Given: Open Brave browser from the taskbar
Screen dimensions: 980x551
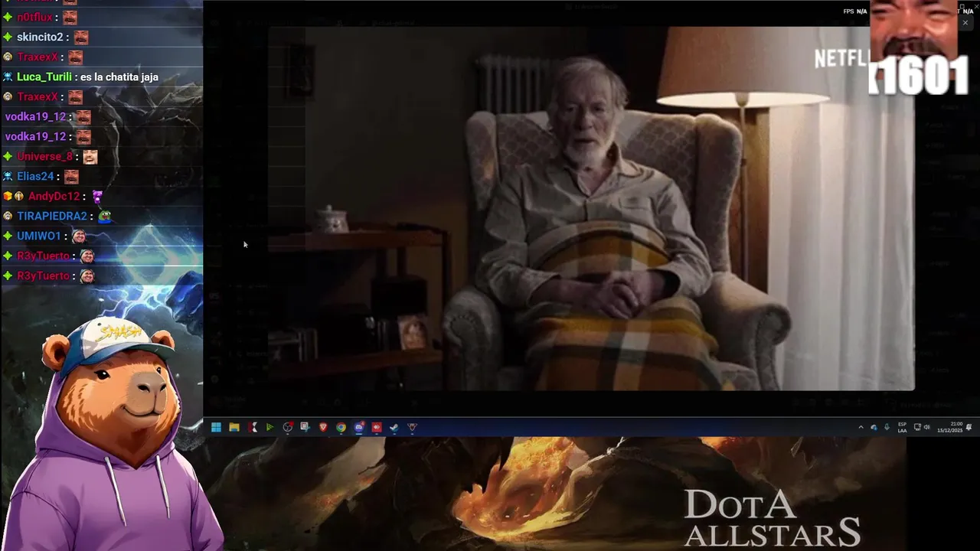Looking at the screenshot, I should click(x=323, y=427).
